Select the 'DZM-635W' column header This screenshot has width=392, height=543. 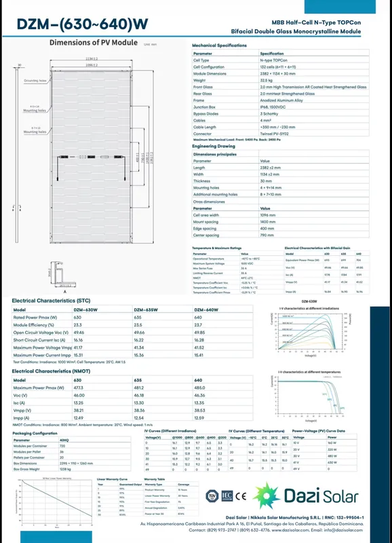tap(146, 310)
